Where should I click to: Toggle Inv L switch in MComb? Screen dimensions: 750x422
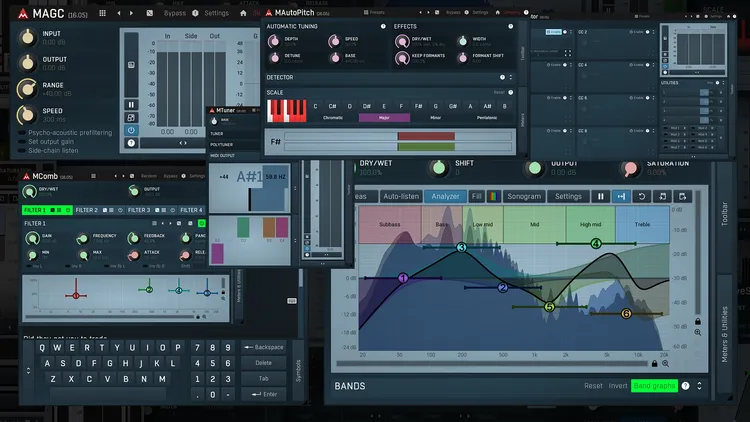[x=36, y=266]
